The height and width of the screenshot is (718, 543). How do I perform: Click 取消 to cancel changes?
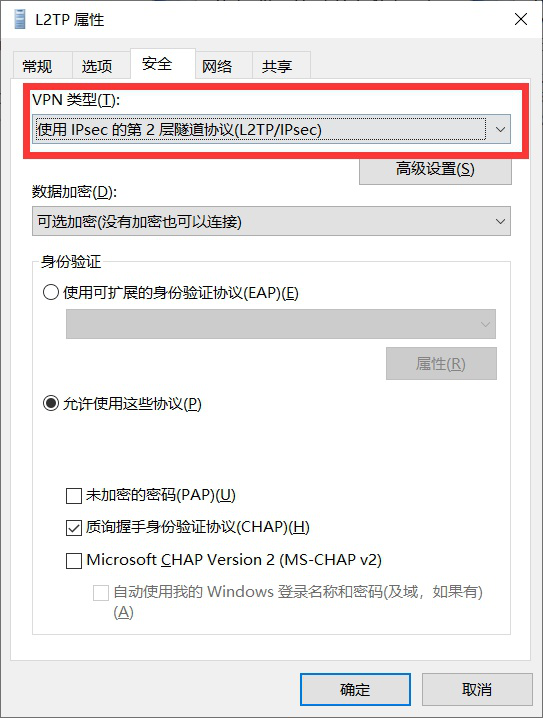(x=477, y=689)
